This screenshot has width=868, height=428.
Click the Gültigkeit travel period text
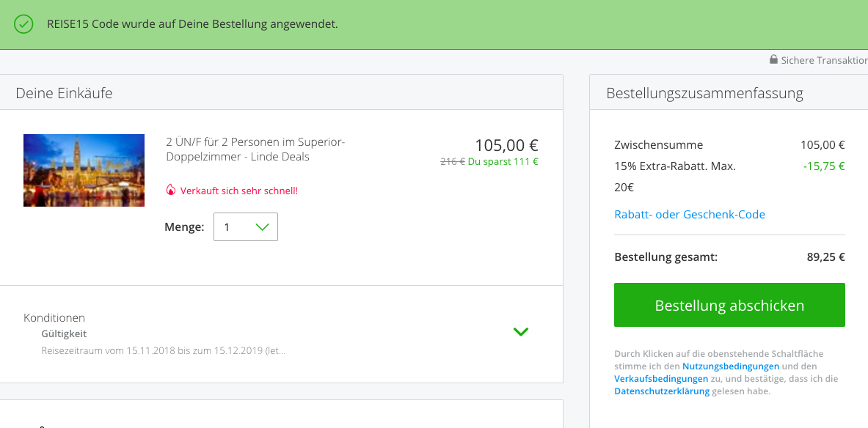[164, 350]
